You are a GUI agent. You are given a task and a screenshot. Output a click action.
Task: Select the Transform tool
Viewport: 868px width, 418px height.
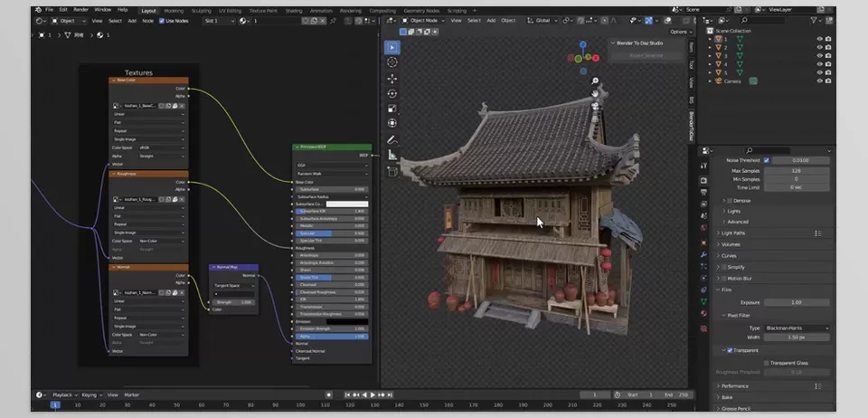(392, 123)
